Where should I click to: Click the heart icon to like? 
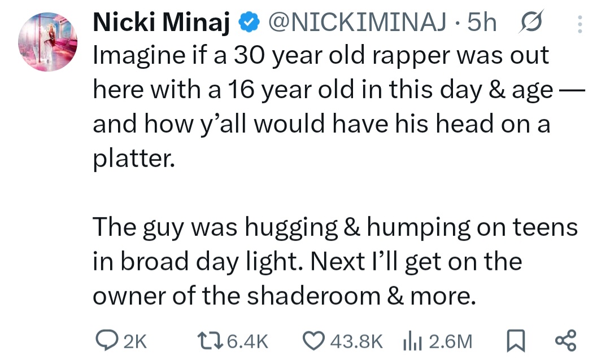point(314,340)
